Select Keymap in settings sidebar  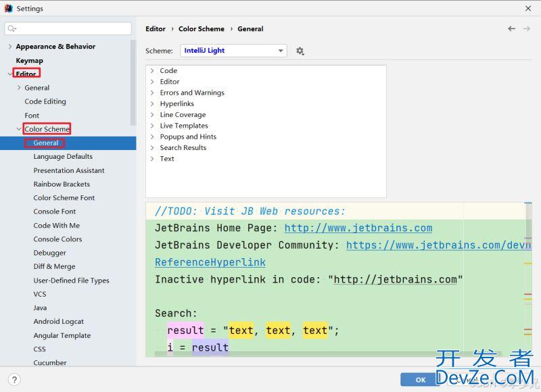[x=29, y=60]
